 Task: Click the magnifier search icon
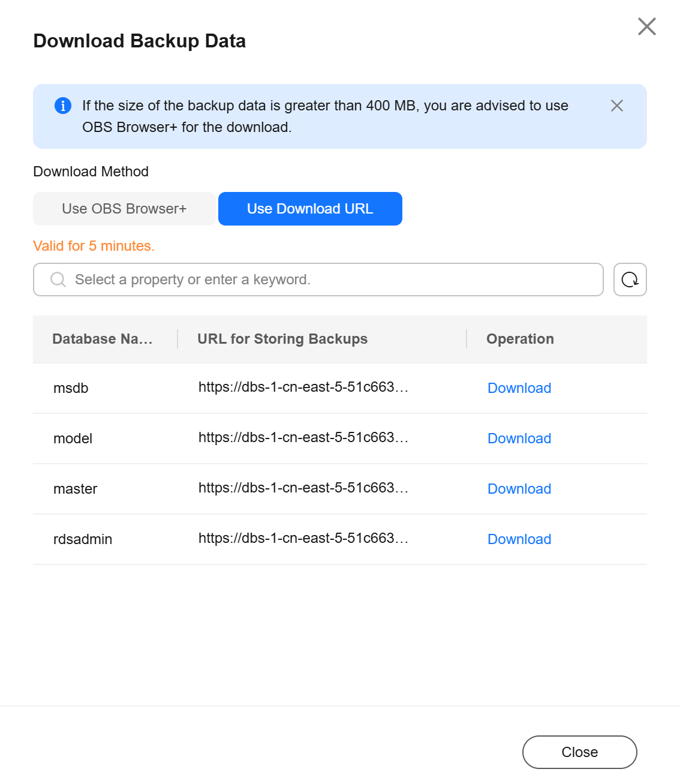tap(58, 280)
